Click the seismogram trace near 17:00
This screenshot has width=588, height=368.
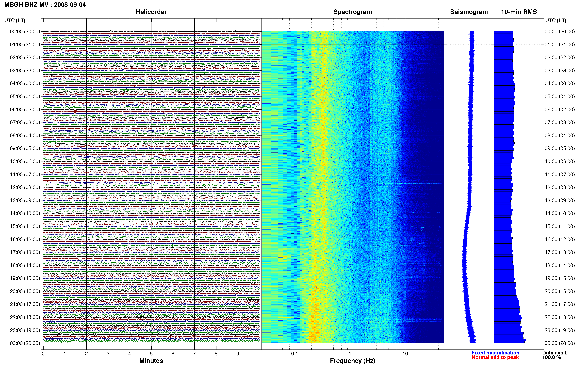click(465, 252)
